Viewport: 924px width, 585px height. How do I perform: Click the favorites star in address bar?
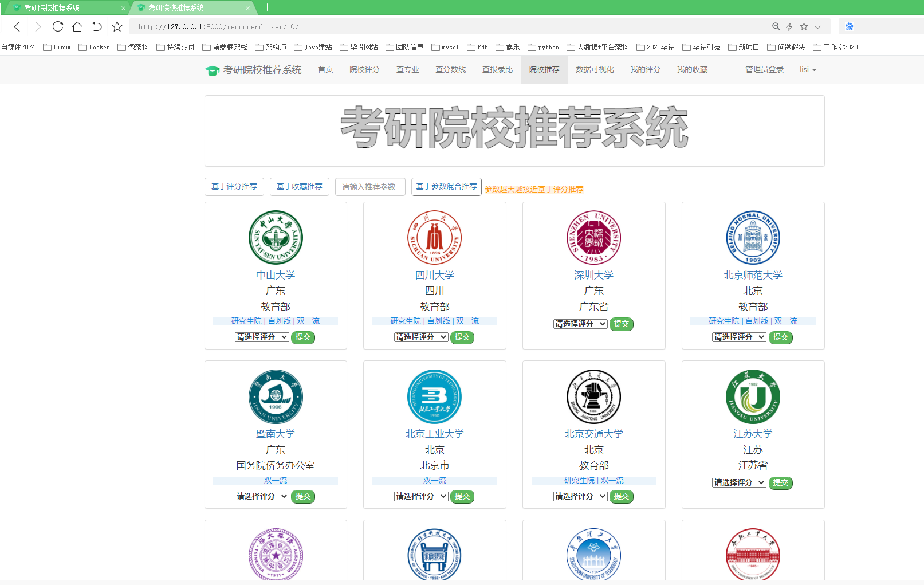click(804, 26)
